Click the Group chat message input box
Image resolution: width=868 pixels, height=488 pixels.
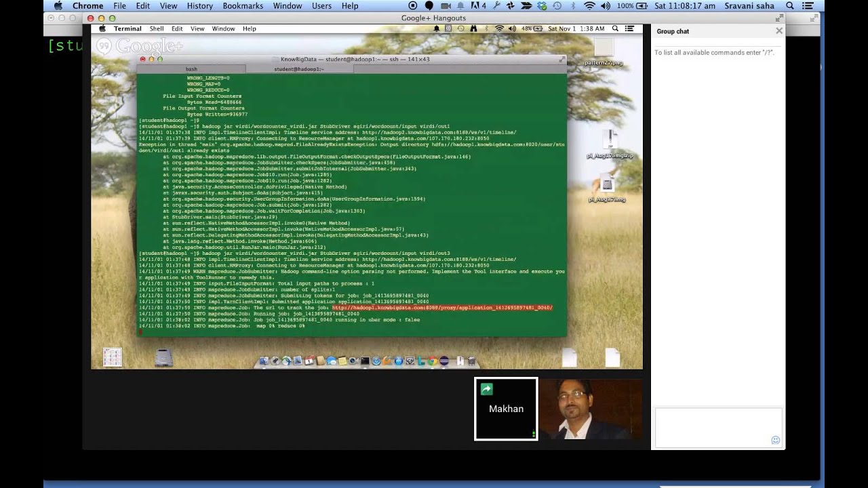tap(718, 427)
